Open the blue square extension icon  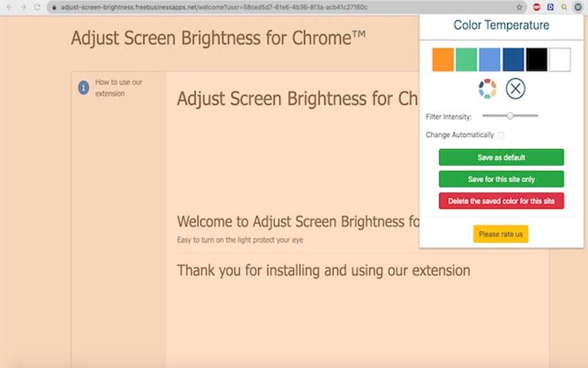click(550, 7)
